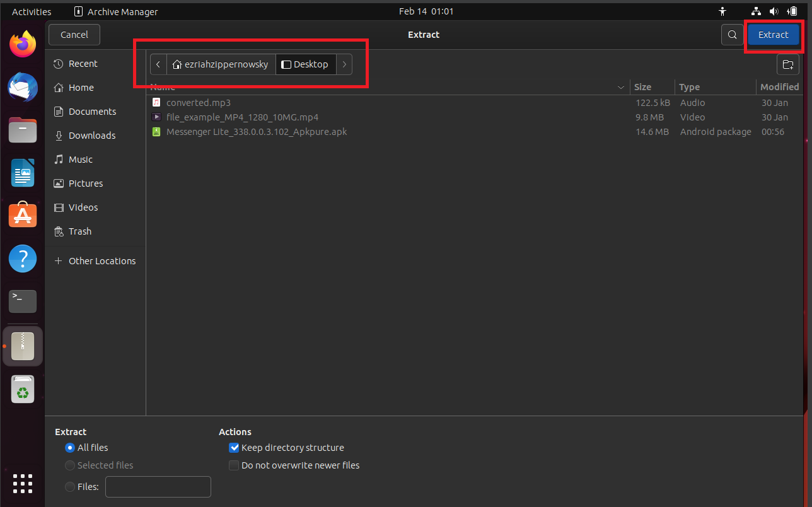Image resolution: width=812 pixels, height=507 pixels.
Task: Switch to Other Locations
Action: tap(101, 260)
